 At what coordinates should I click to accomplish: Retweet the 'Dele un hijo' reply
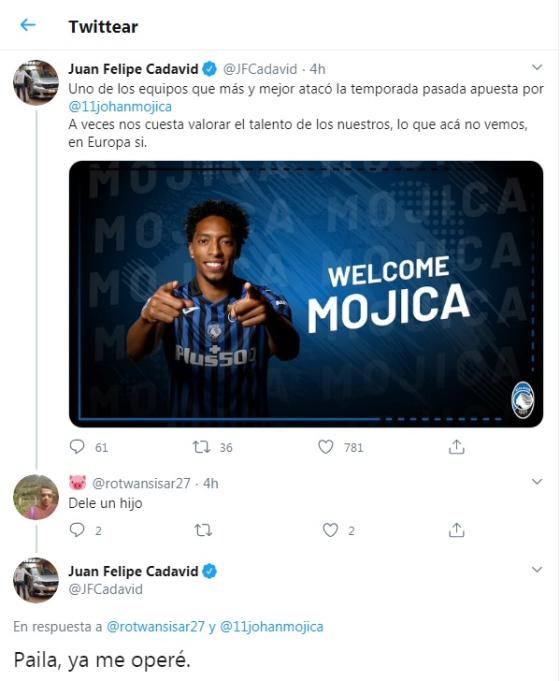[x=202, y=530]
